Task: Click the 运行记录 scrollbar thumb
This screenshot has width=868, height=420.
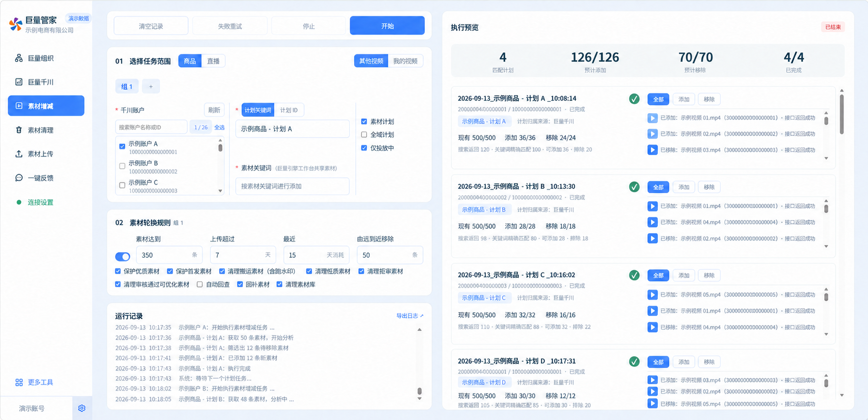Action: pyautogui.click(x=420, y=391)
